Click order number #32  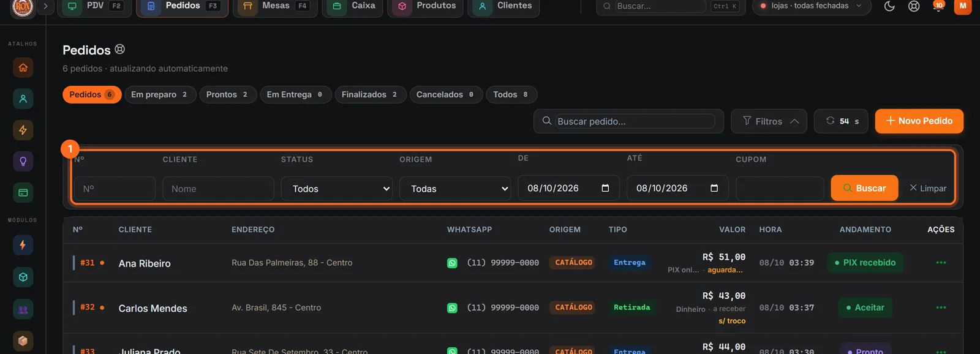tap(88, 307)
